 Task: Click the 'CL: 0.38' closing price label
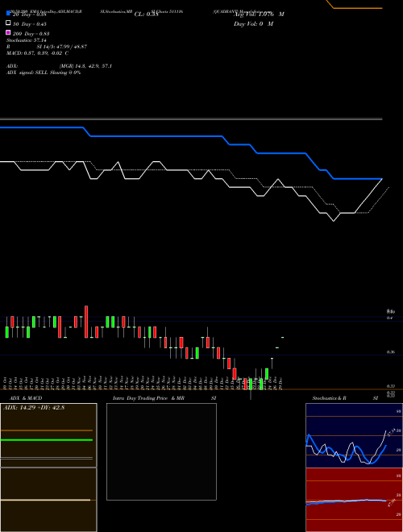[x=146, y=15]
